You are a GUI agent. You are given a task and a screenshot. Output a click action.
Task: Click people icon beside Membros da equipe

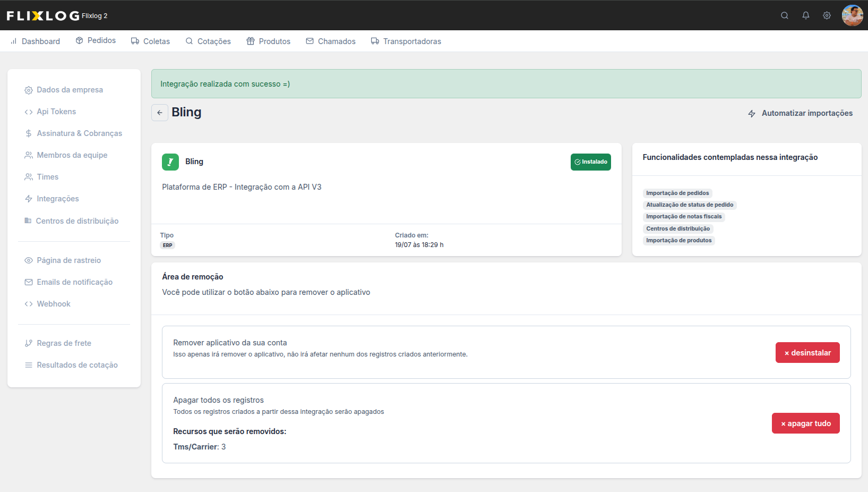pos(29,155)
